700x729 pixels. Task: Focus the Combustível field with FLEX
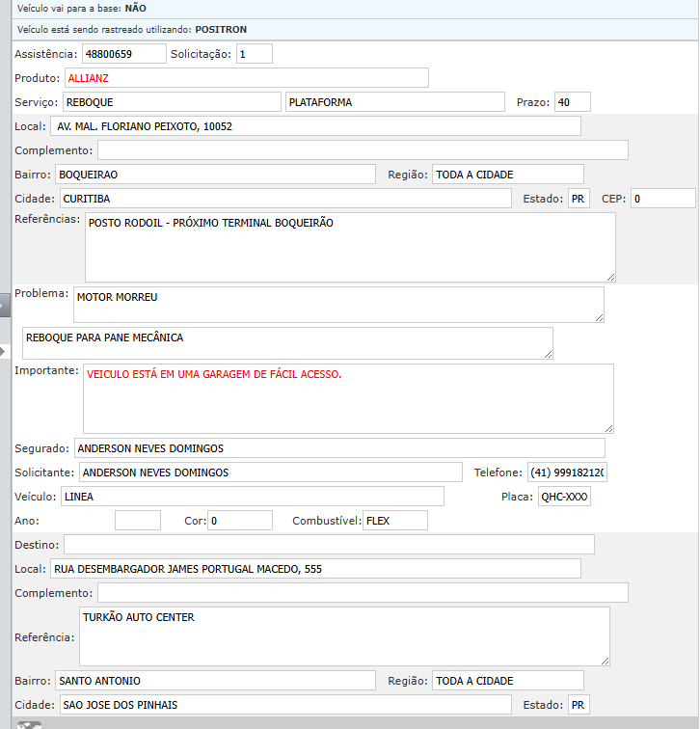tap(394, 521)
